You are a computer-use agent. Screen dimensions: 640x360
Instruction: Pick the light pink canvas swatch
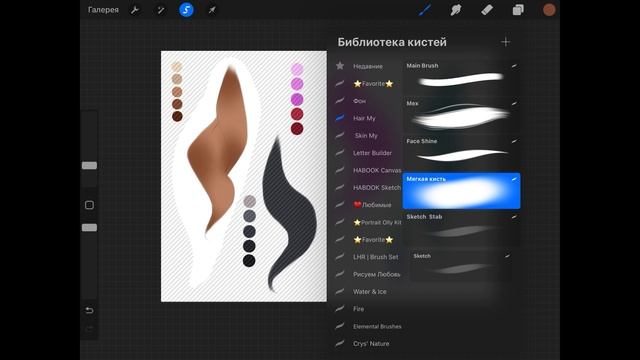click(297, 69)
